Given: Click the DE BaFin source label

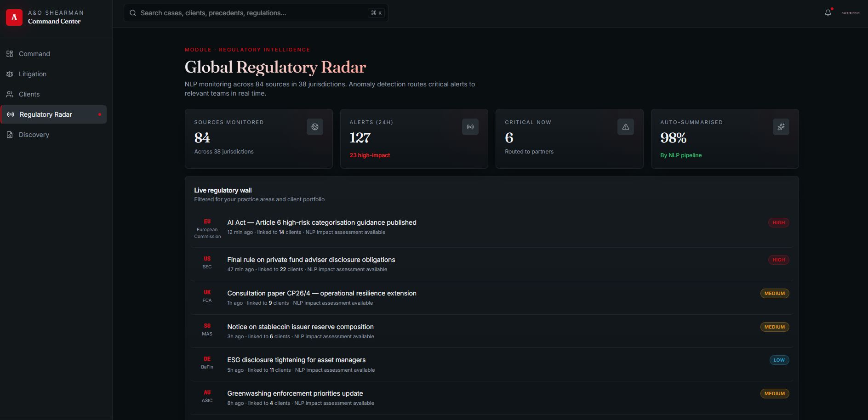Looking at the screenshot, I should pos(207,363).
